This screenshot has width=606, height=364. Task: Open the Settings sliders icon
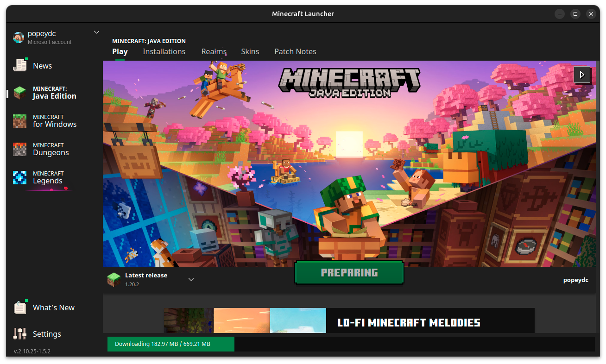(x=20, y=333)
